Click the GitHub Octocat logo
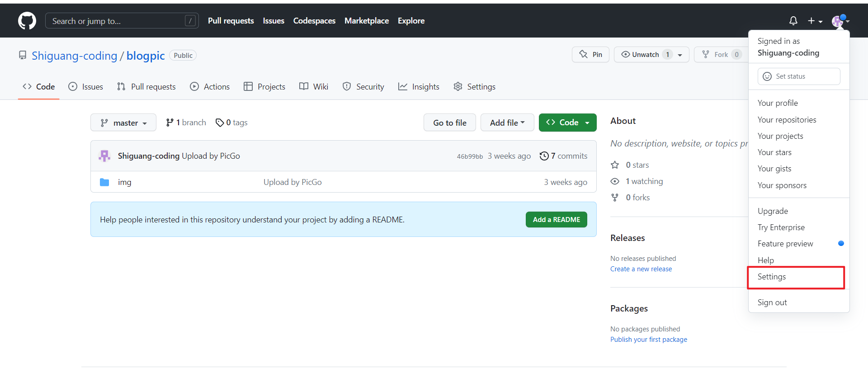This screenshot has width=868, height=373. [27, 21]
